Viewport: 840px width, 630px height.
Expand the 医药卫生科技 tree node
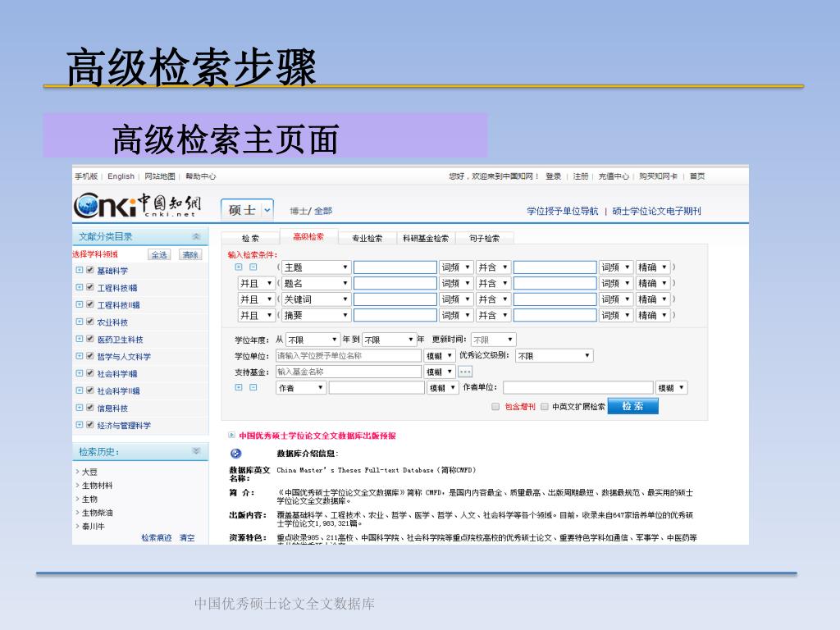pyautogui.click(x=80, y=339)
